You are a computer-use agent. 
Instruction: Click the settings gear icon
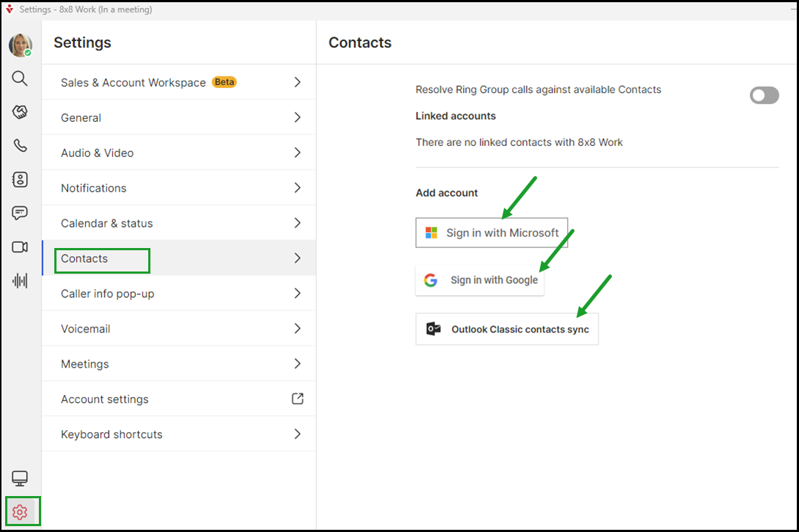click(x=20, y=512)
